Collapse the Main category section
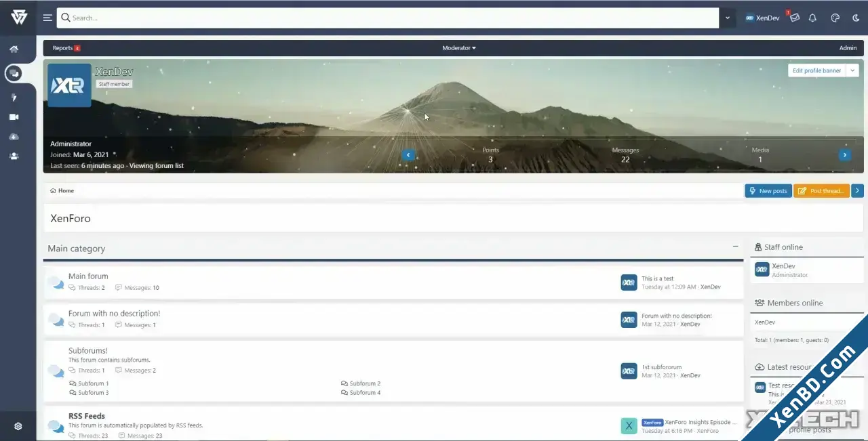This screenshot has width=868, height=441. (736, 246)
